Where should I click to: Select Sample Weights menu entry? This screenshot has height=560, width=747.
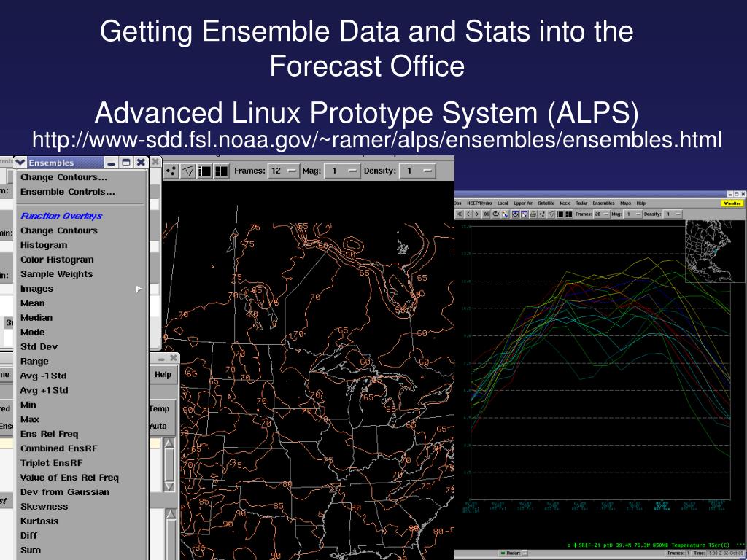click(57, 274)
